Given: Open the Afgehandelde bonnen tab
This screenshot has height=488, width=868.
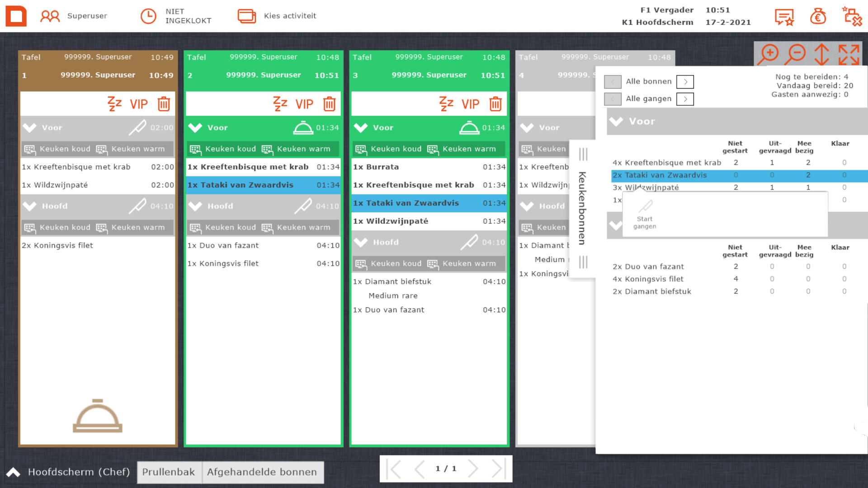Looking at the screenshot, I should coord(262,472).
